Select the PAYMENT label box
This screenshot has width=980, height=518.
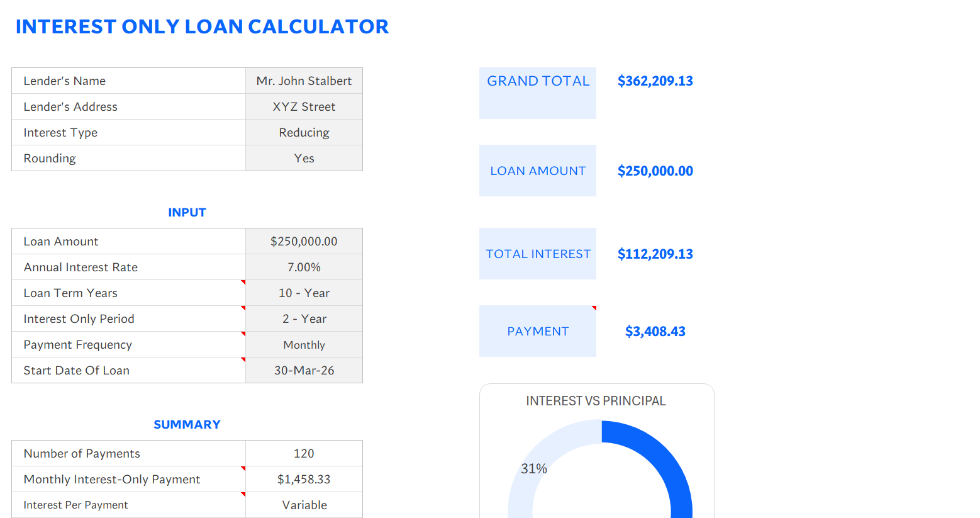[x=538, y=331]
